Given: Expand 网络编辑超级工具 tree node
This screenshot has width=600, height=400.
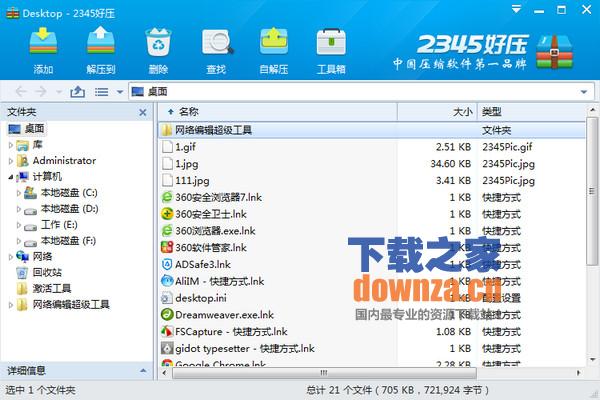Looking at the screenshot, I should pyautogui.click(x=11, y=305).
